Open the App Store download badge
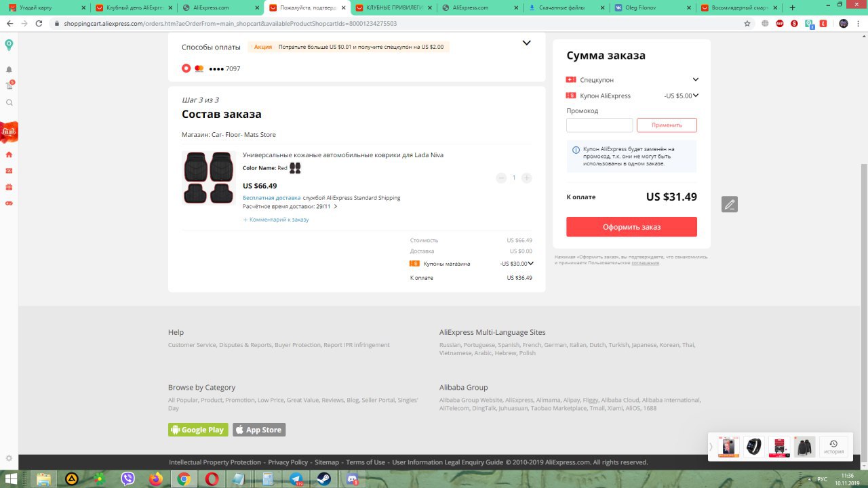Screen dimensions: 868x488 tap(259, 430)
